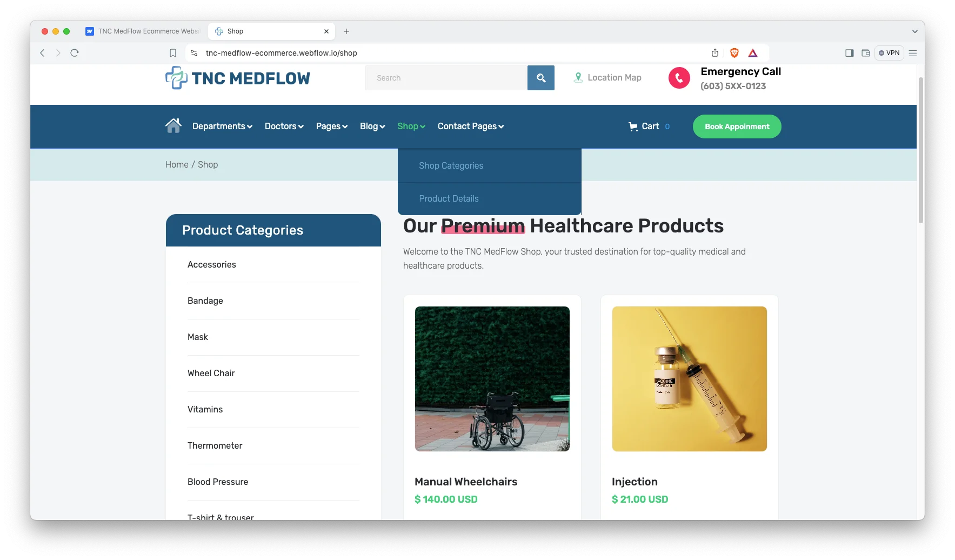Image resolution: width=955 pixels, height=560 pixels.
Task: Click the page vertical scrollbar
Action: [920, 150]
